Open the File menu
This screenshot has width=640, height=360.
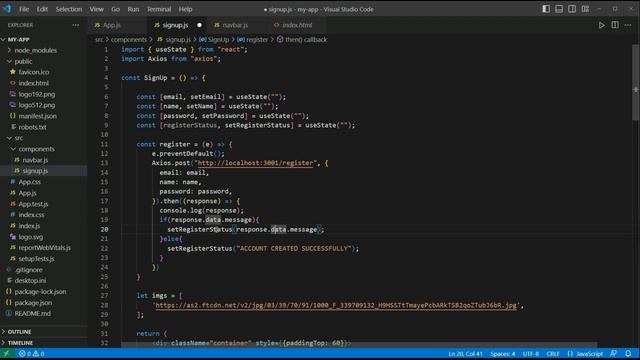coord(24,9)
